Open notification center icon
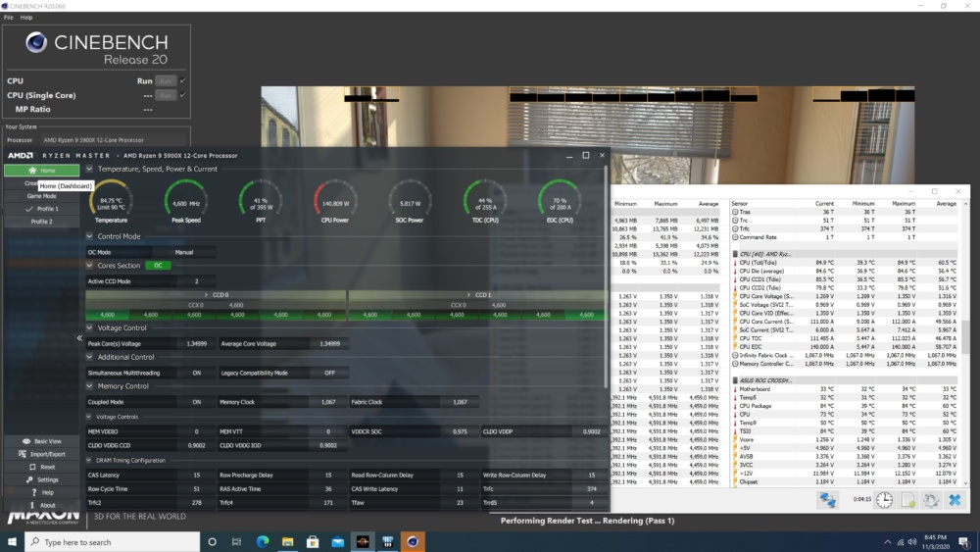Image resolution: width=980 pixels, height=552 pixels. click(x=963, y=542)
